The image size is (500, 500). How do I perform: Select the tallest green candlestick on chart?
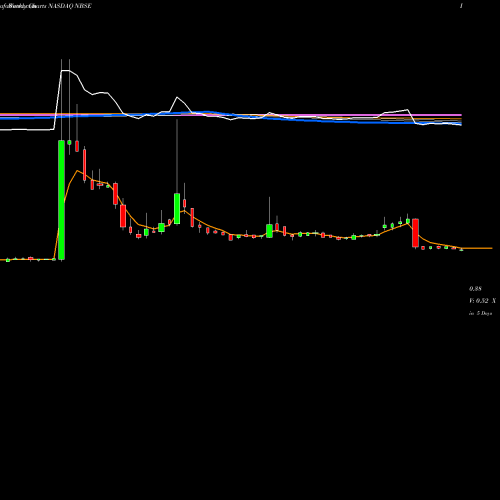[x=61, y=200]
